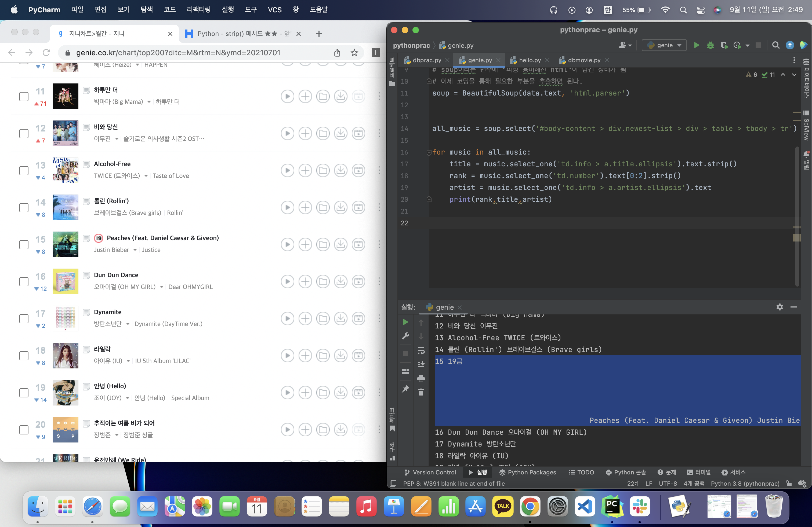Switch to Python strip() browser tab
This screenshot has width=812, height=527.
click(x=243, y=34)
